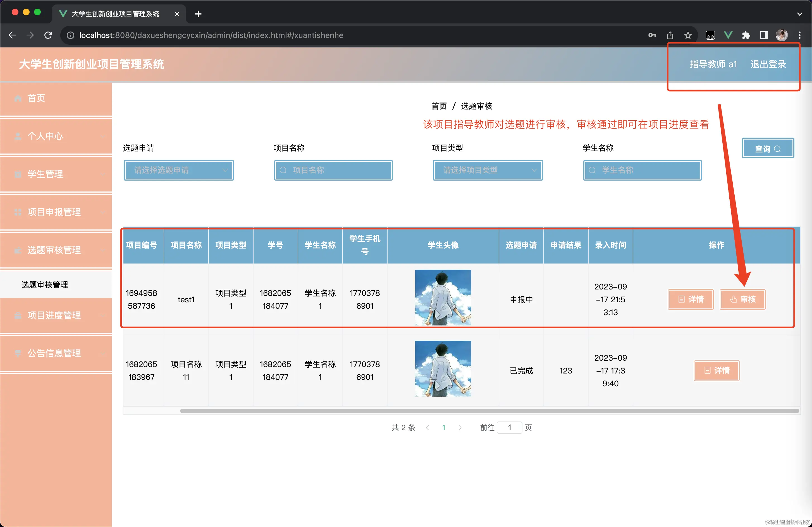Open 项目进度管理 via its icon
Image resolution: width=812 pixels, height=527 pixels.
click(x=18, y=315)
